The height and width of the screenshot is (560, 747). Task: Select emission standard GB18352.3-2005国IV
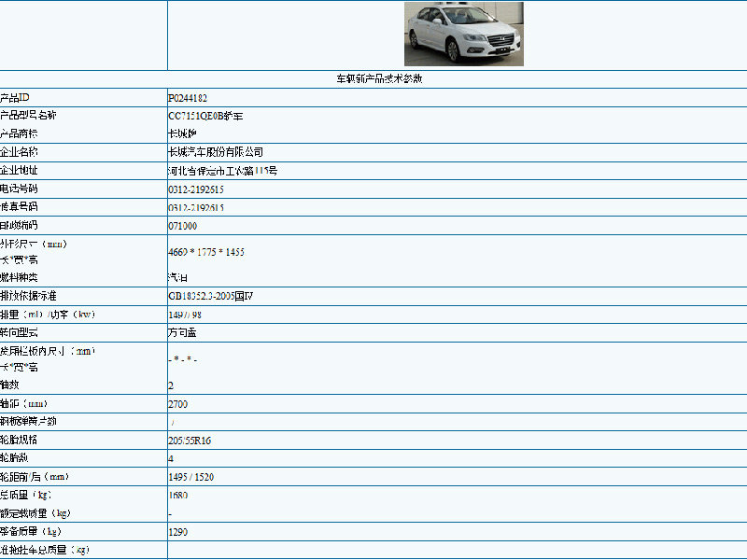[x=211, y=296]
